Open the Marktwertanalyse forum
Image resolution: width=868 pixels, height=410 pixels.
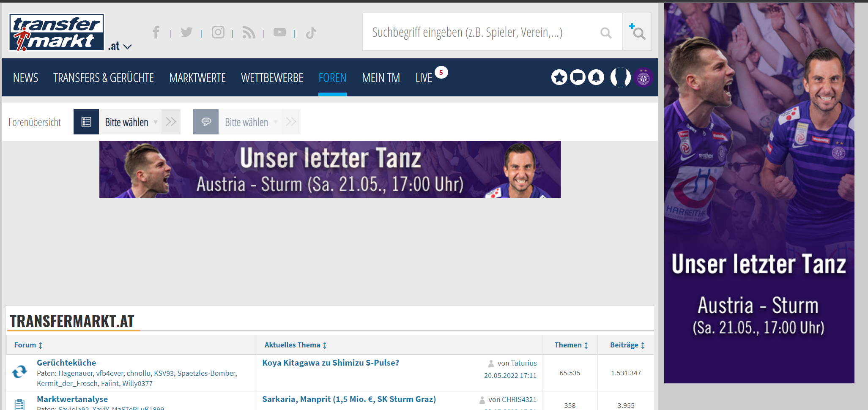coord(72,399)
